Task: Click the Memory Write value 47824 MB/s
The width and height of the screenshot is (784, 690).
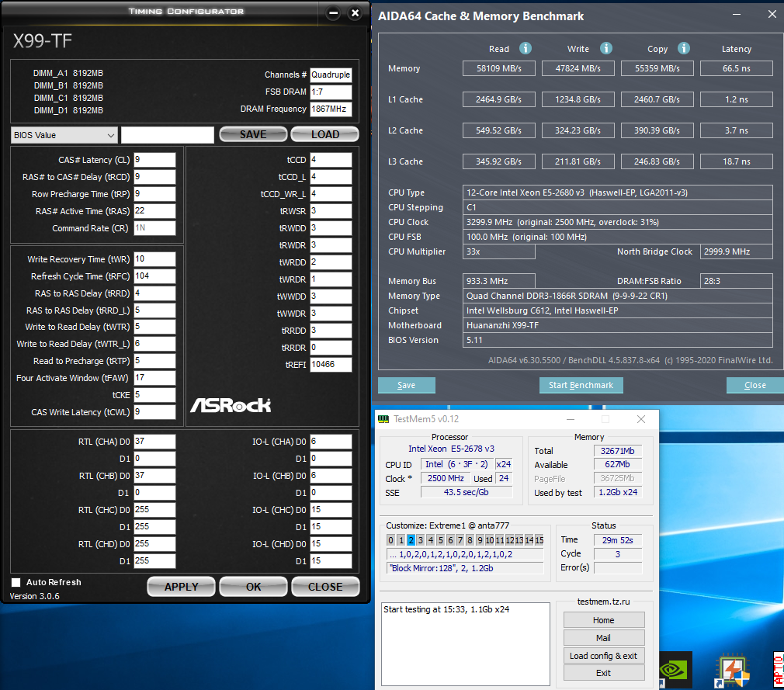Action: pyautogui.click(x=578, y=68)
